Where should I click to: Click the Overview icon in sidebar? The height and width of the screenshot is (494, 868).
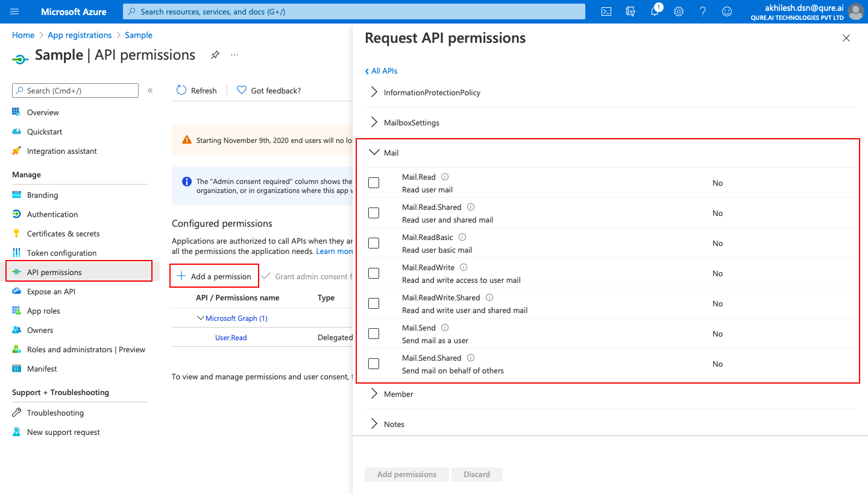point(16,112)
